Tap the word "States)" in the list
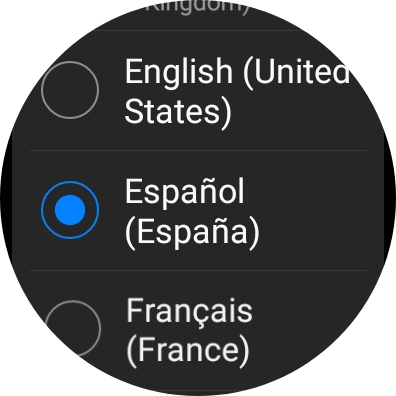Screen dimensions: 396x396 pos(178,112)
